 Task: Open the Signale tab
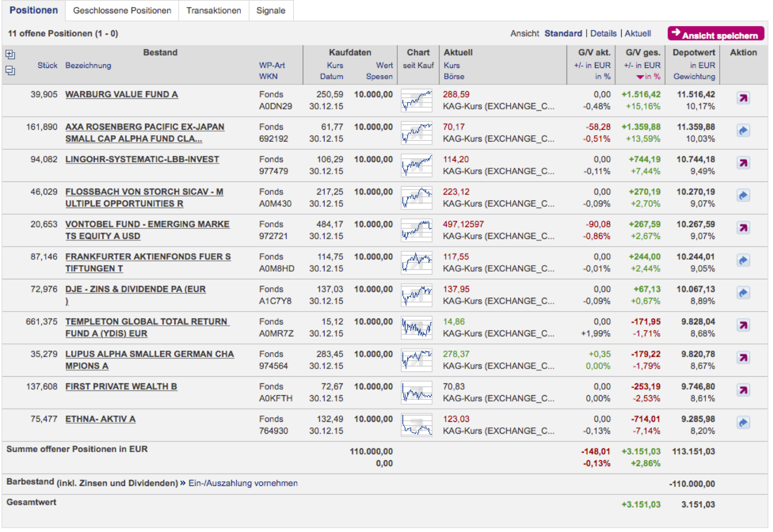270,11
